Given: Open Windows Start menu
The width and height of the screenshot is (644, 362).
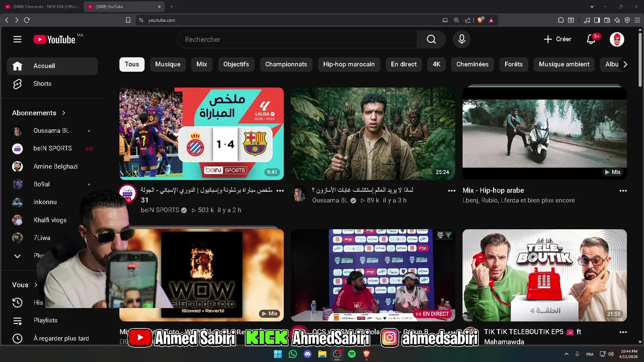Looking at the screenshot, I should (278, 354).
